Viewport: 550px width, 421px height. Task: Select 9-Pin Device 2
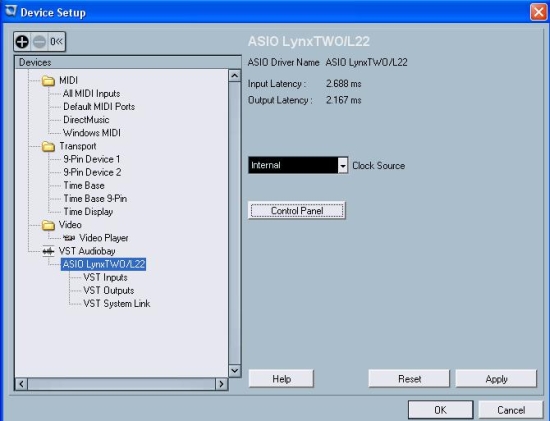pos(92,172)
